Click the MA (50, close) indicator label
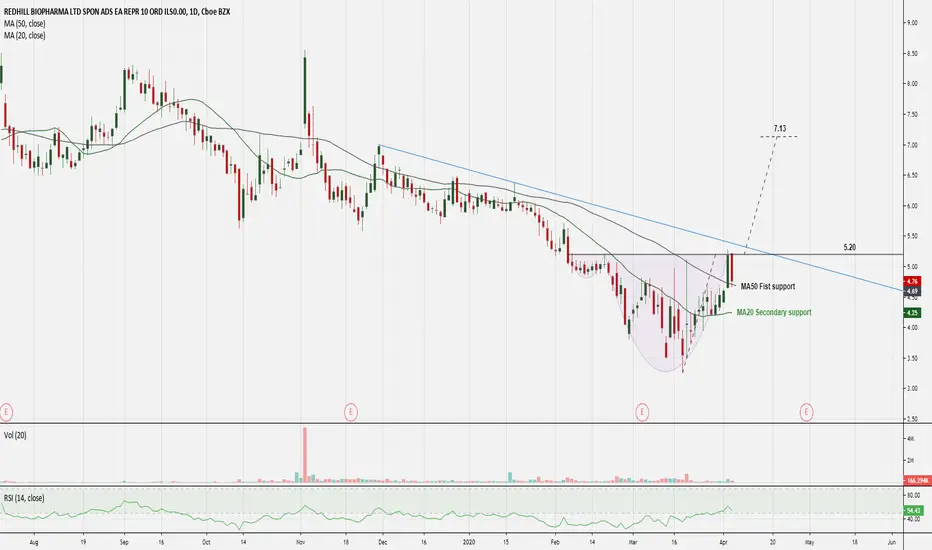The image size is (932, 550). [24, 23]
